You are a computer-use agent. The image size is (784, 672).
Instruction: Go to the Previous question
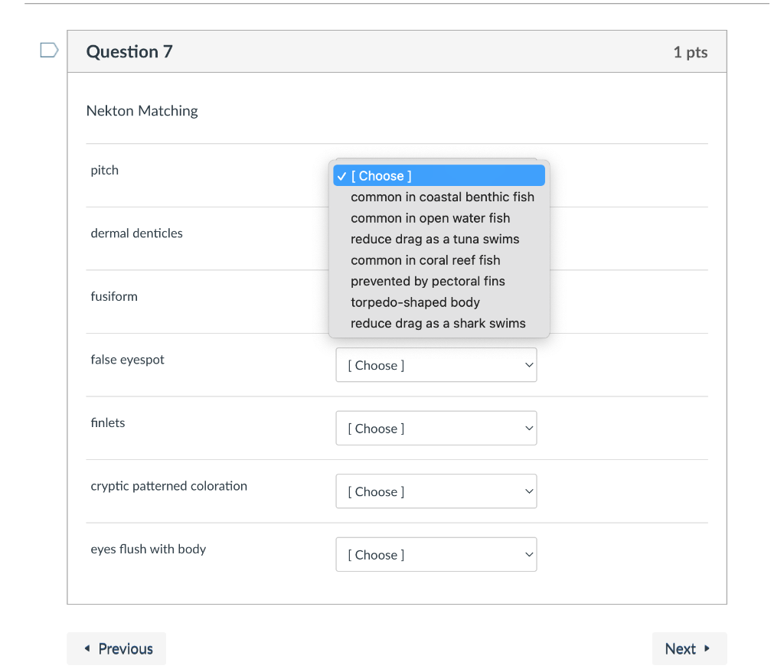click(x=116, y=648)
